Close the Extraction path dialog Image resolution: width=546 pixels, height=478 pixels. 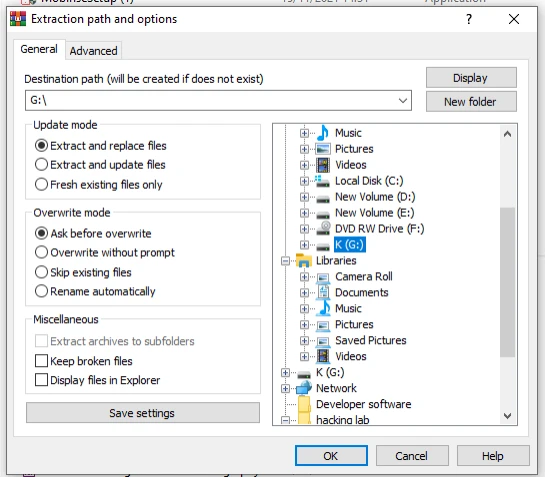pyautogui.click(x=514, y=19)
